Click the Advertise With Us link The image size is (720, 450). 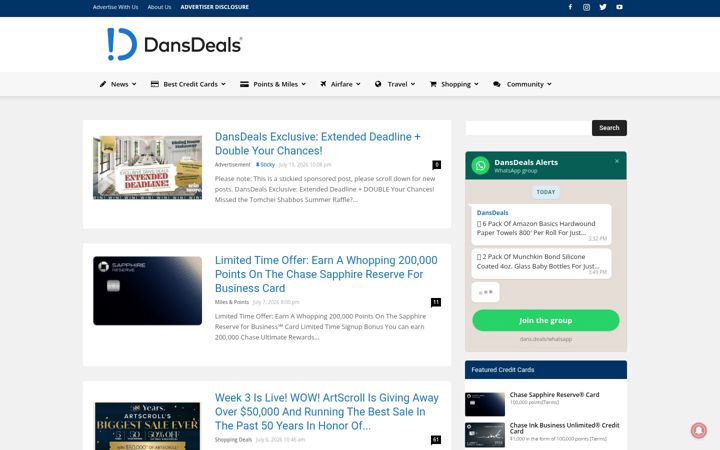coord(115,7)
